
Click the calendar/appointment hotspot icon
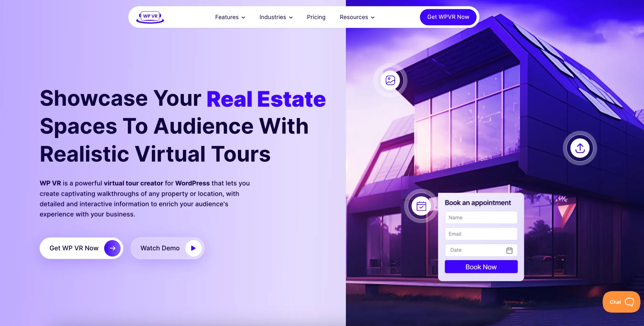pyautogui.click(x=421, y=205)
